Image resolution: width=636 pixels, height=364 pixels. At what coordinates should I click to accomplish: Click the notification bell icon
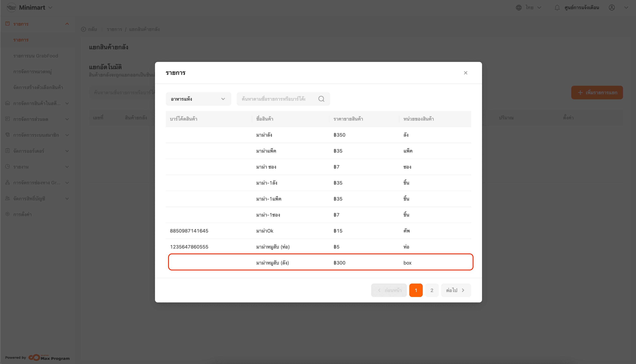[x=557, y=7]
